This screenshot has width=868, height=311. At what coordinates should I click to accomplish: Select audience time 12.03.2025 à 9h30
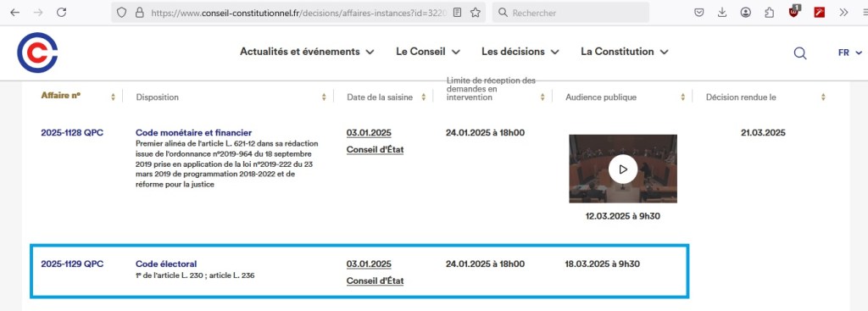[x=623, y=216]
